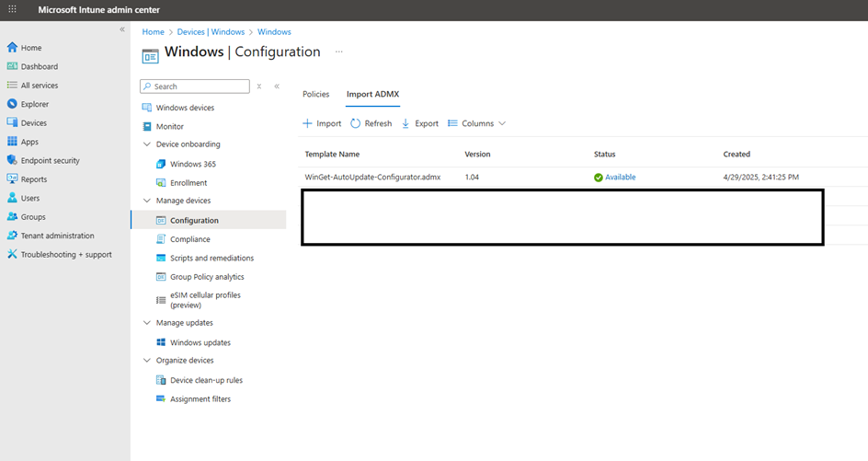
Task: Click the 4/29/2025, 2:41:25 PM created date
Action: tap(760, 178)
